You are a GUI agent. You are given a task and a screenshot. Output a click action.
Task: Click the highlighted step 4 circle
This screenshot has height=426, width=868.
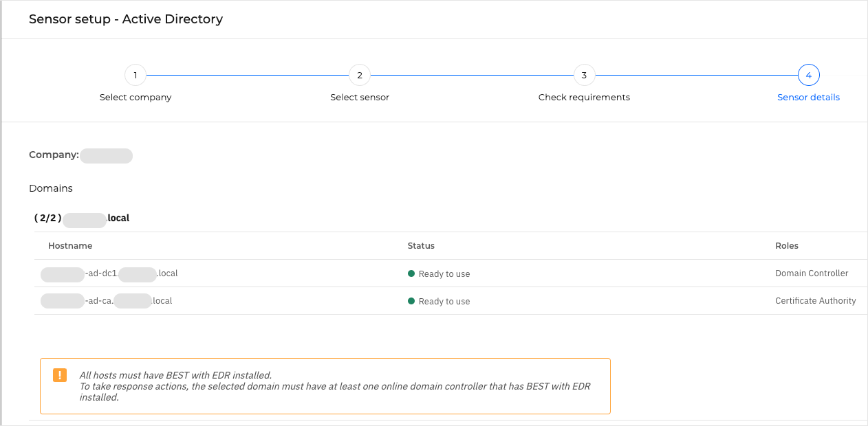pyautogui.click(x=808, y=75)
